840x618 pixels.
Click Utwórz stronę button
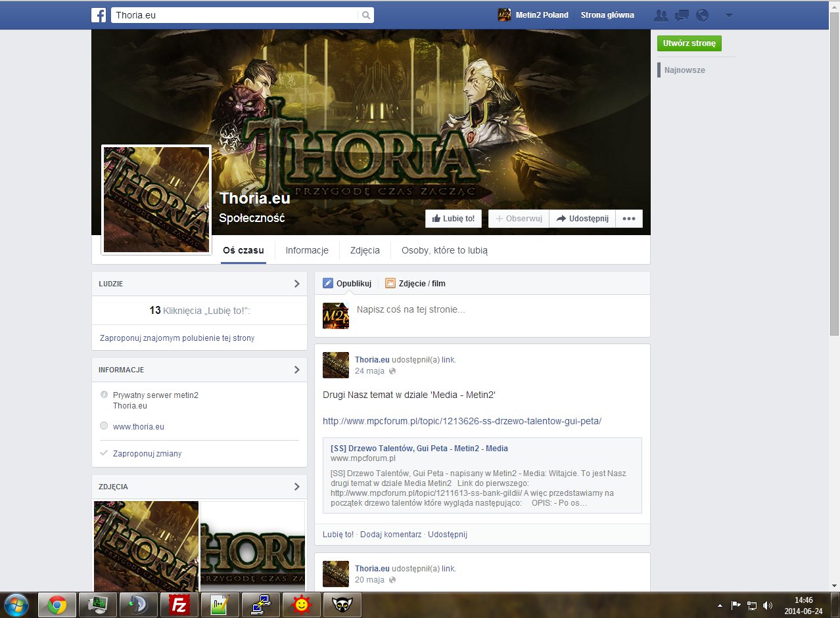click(689, 43)
